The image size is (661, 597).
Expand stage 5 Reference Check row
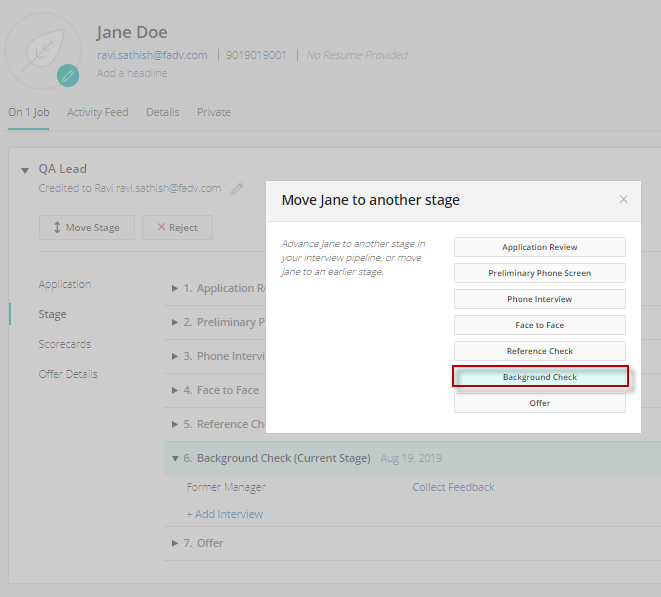point(175,424)
